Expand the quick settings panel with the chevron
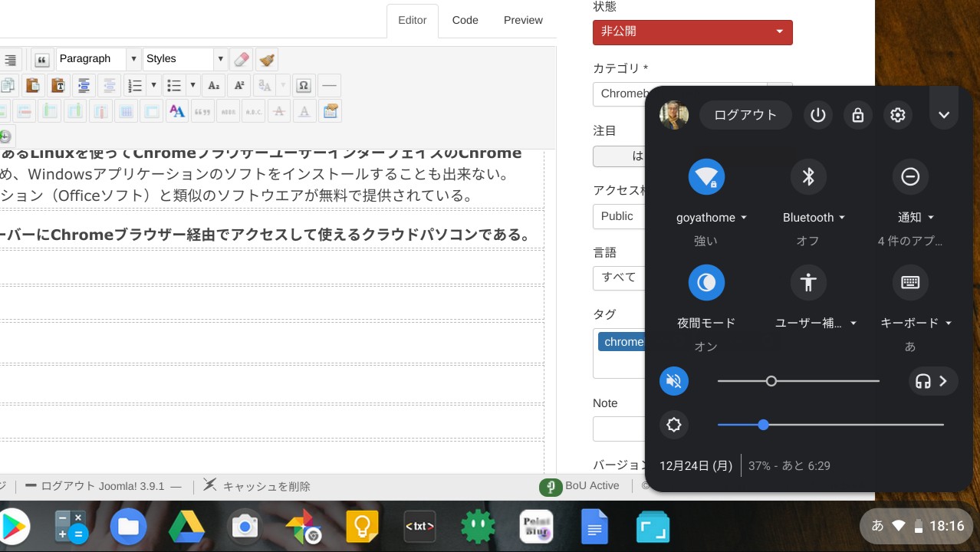Screen dimensions: 980x552 [x=943, y=115]
